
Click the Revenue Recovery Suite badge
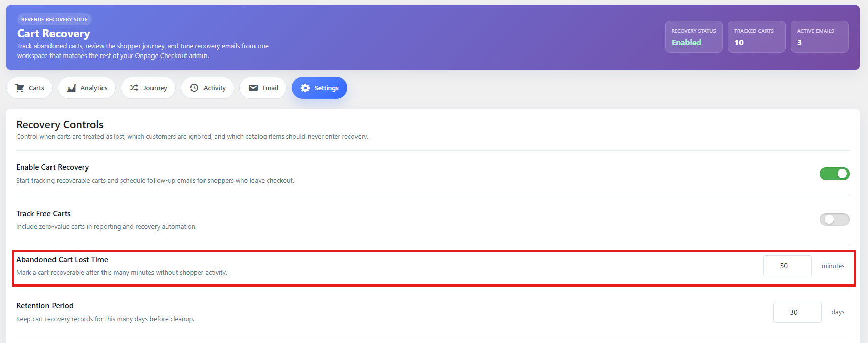55,19
